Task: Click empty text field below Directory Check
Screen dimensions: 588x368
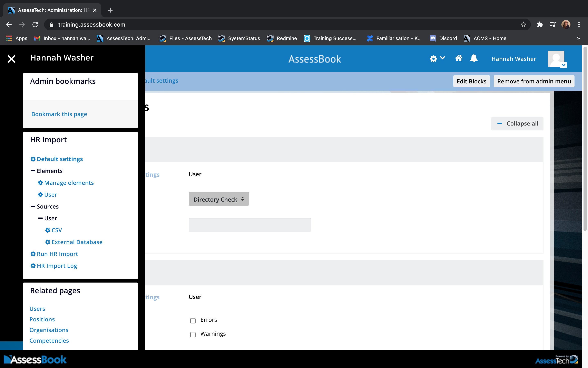Action: coord(250,225)
